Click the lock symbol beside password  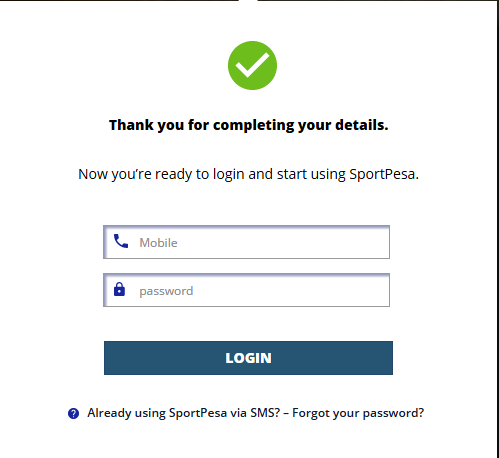tap(119, 289)
